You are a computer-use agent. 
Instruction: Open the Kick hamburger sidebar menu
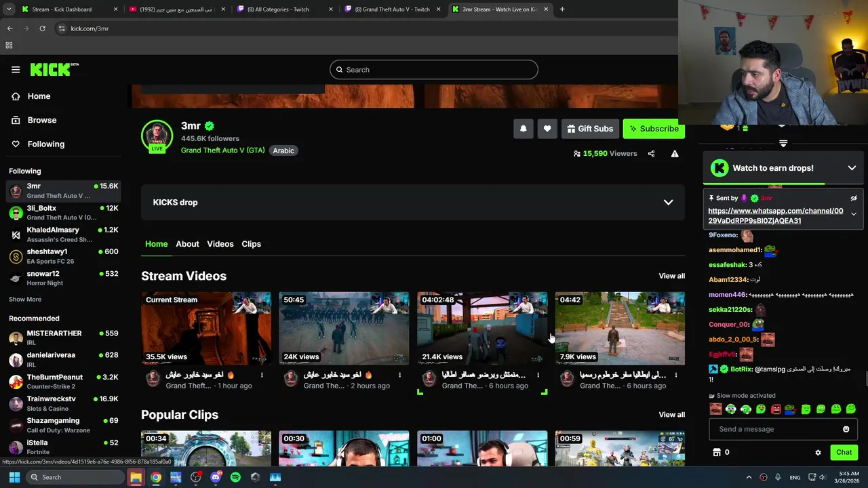(x=16, y=69)
